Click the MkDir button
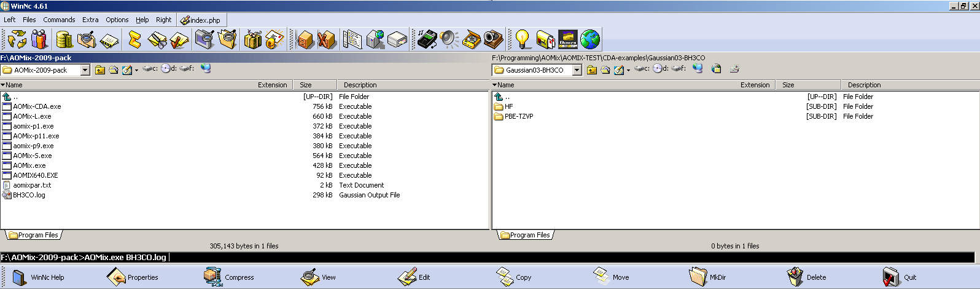The width and height of the screenshot is (980, 289). click(707, 277)
